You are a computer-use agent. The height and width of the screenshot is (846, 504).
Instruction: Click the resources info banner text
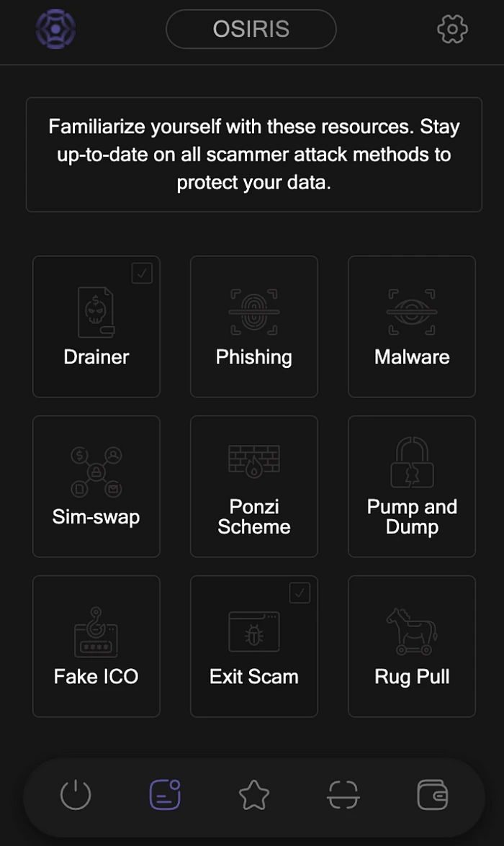[254, 155]
